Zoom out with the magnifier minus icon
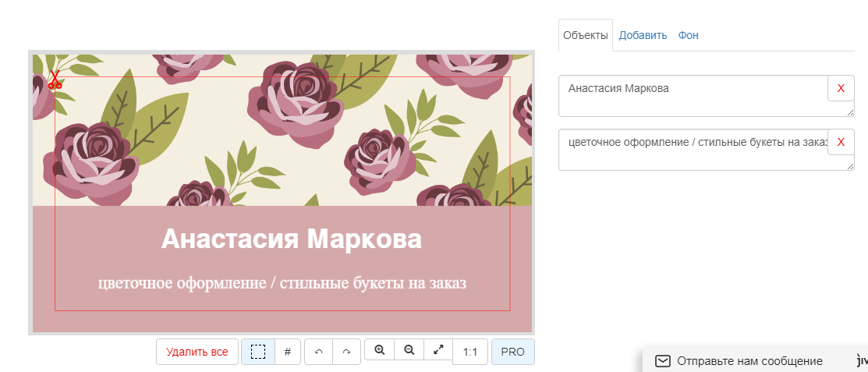 409,350
